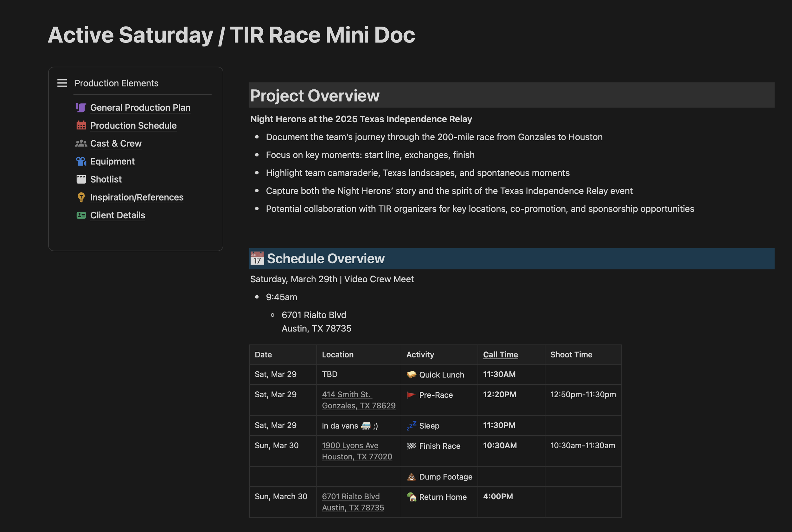
Task: Click the green ID card icon beside Client Details
Action: pyautogui.click(x=81, y=215)
